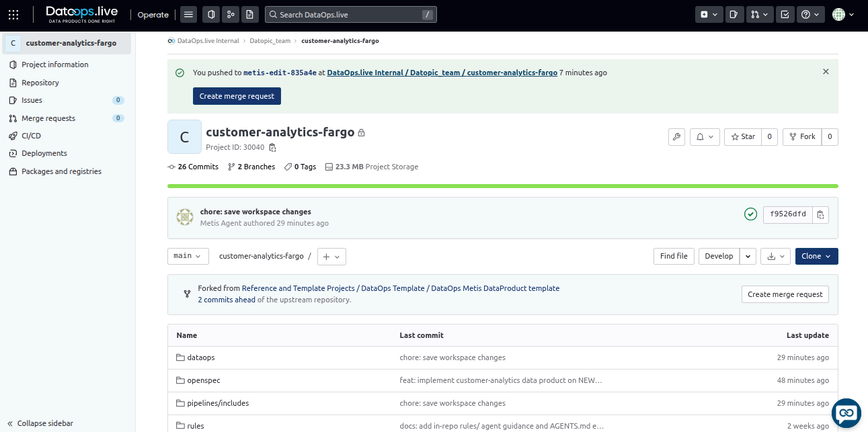Click the pipeline passed status icon
Viewport: 868px width, 432px height.
[x=750, y=214]
